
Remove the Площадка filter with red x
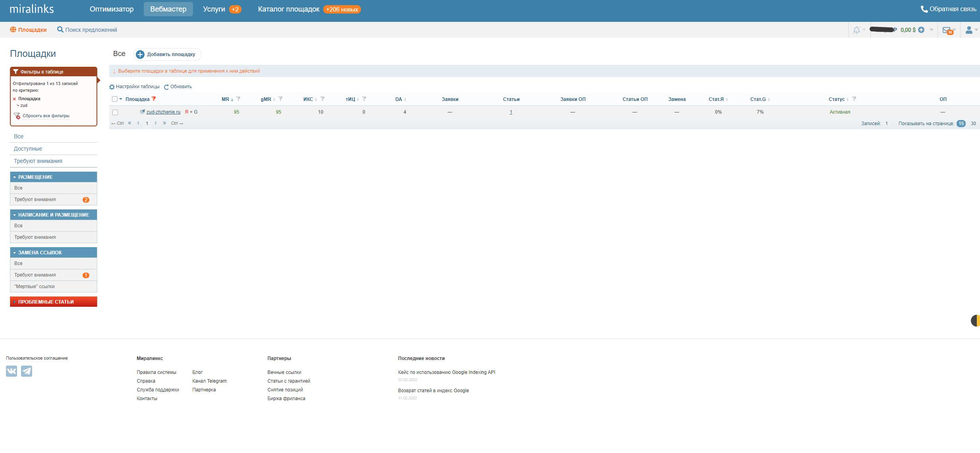click(14, 99)
